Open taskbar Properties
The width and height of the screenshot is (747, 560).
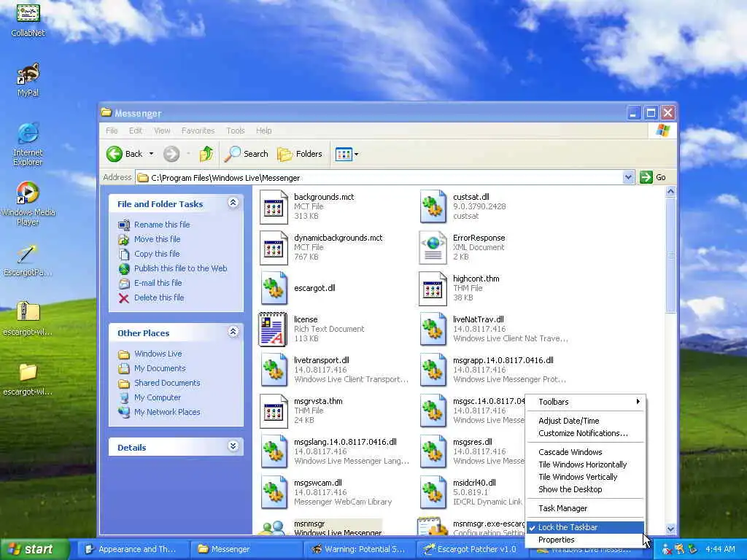[x=586, y=540]
